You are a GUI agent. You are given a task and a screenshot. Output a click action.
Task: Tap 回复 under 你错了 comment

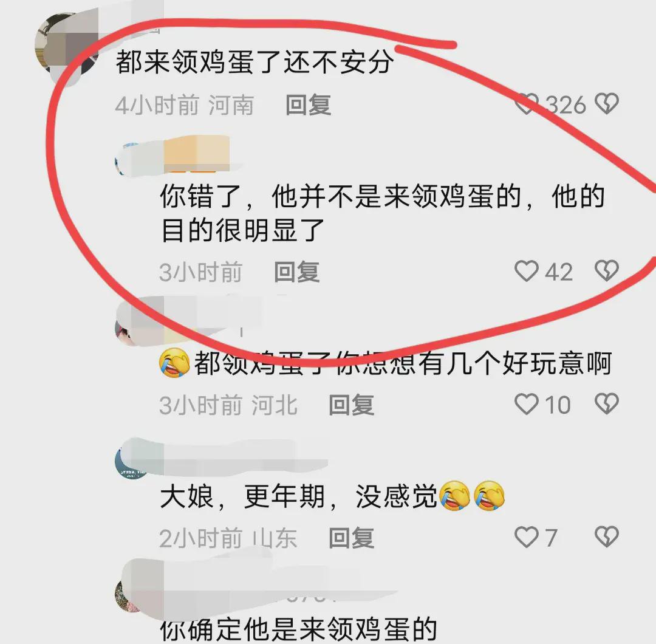click(x=297, y=272)
